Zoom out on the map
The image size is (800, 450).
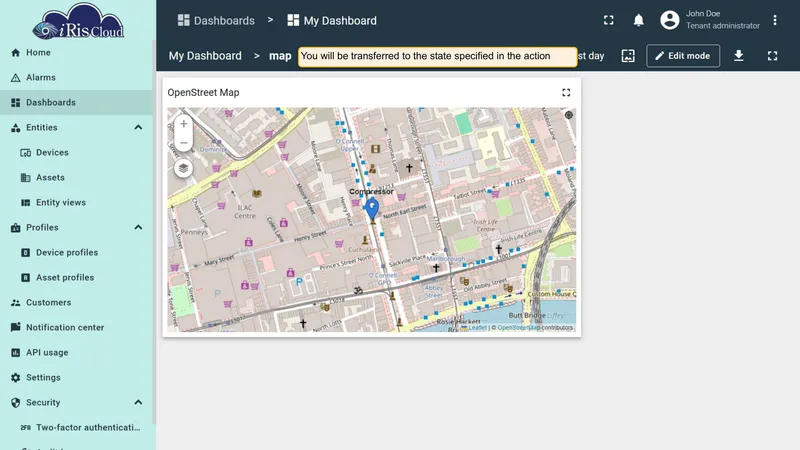click(184, 143)
